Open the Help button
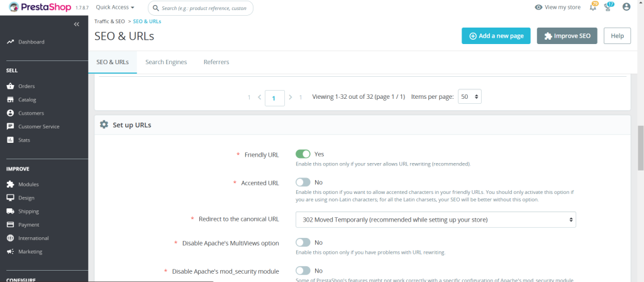The width and height of the screenshot is (644, 282). pos(618,36)
